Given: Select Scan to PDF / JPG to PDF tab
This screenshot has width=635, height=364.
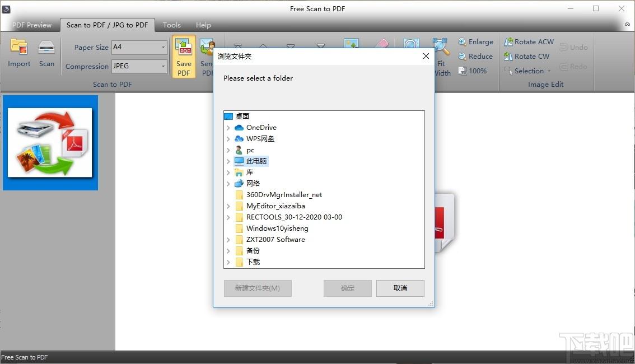Looking at the screenshot, I should point(108,25).
